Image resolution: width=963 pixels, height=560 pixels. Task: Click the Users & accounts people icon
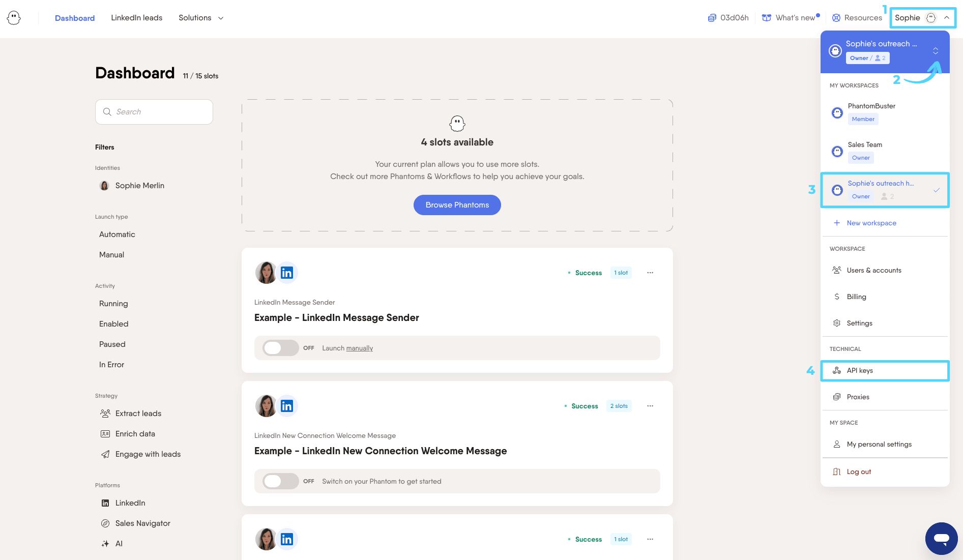coord(837,270)
